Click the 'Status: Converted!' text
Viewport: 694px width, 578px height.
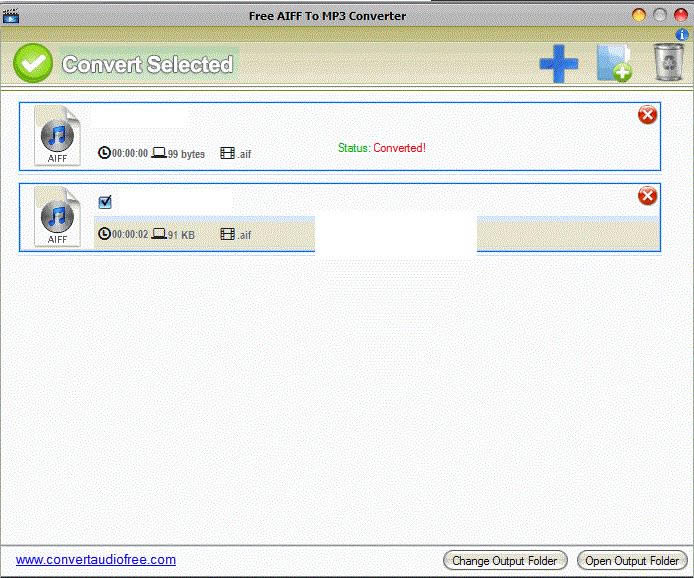coord(382,148)
